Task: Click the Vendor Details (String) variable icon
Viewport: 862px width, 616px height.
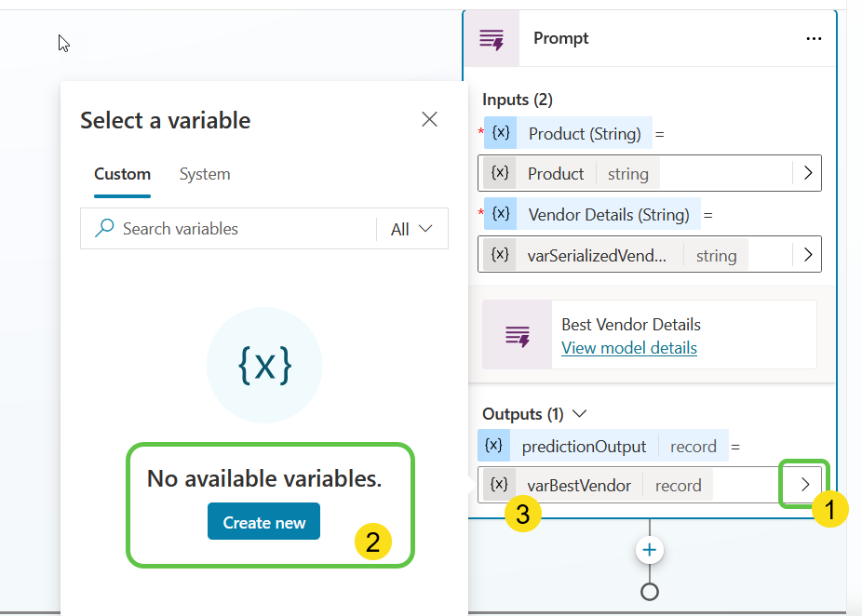Action: click(x=500, y=214)
